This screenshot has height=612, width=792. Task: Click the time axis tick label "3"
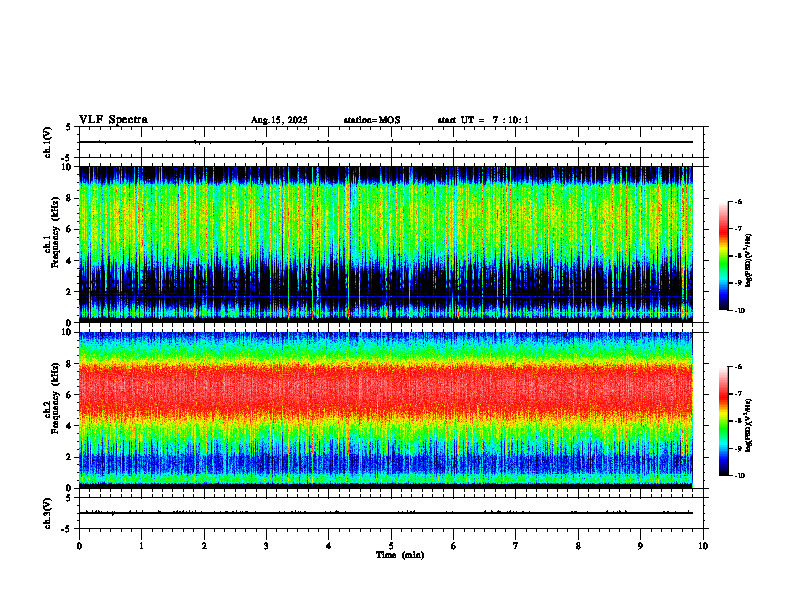266,546
